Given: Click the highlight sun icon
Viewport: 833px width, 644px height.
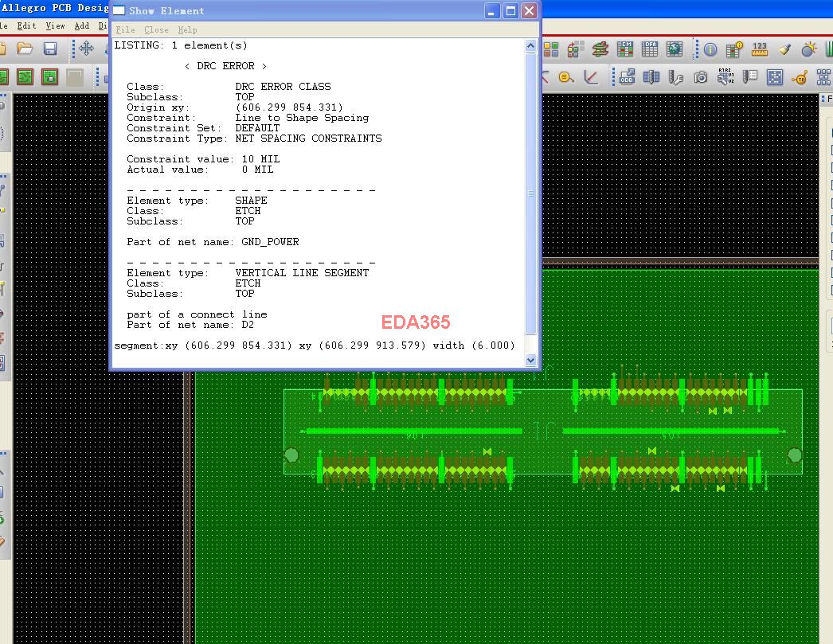Looking at the screenshot, I should pyautogui.click(x=808, y=49).
